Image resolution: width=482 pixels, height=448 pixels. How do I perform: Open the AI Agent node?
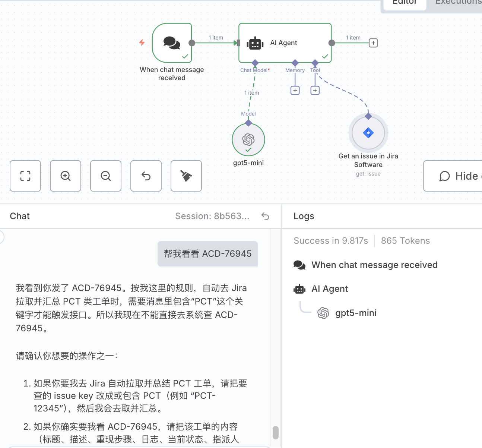tap(285, 43)
